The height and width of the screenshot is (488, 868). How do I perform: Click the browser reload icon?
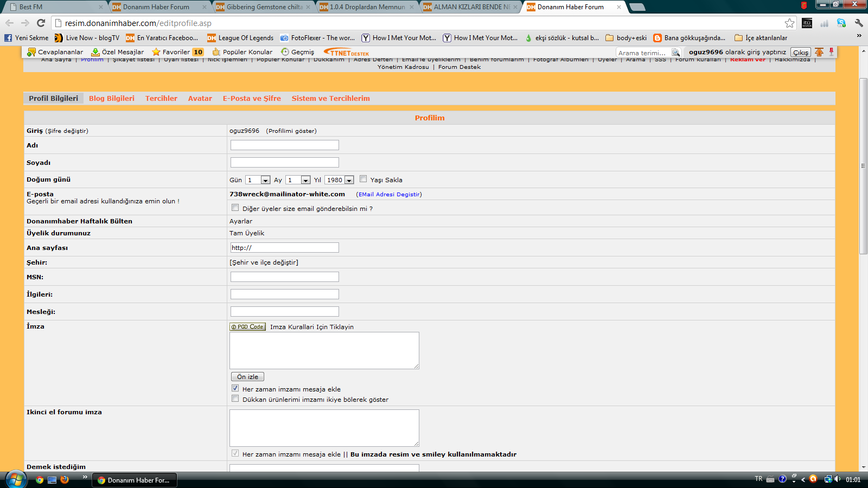point(41,23)
